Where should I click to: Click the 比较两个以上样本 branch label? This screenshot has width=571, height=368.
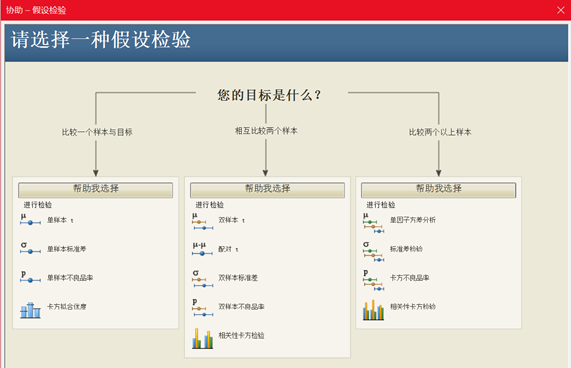pyautogui.click(x=440, y=132)
